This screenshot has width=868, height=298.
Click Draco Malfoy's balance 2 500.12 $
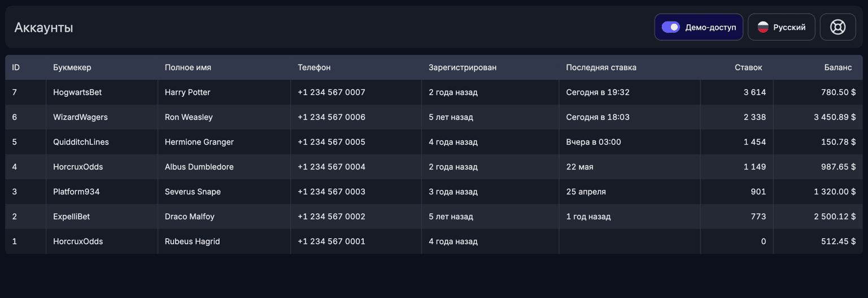[x=835, y=217]
